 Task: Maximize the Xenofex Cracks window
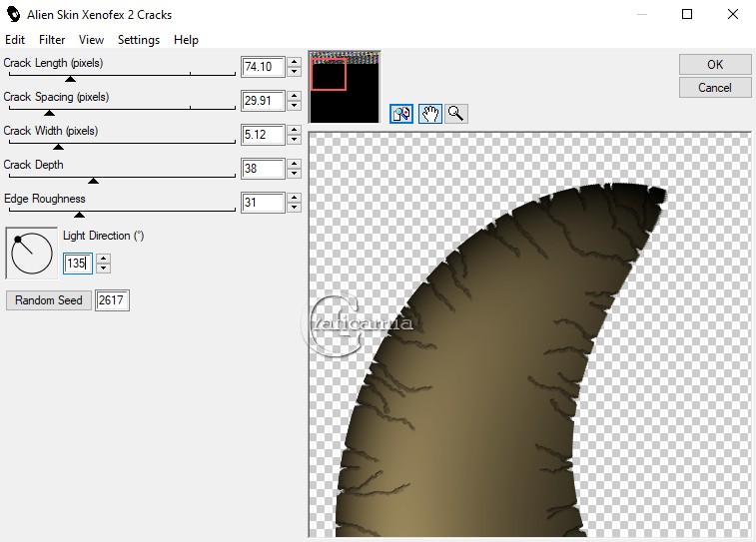tap(687, 14)
